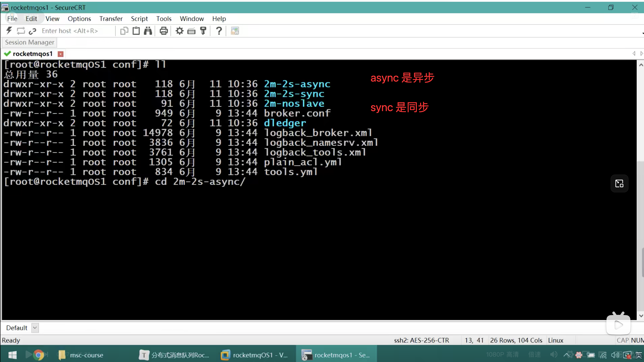The height and width of the screenshot is (362, 644).
Task: Click the Help question mark icon
Action: click(x=219, y=31)
